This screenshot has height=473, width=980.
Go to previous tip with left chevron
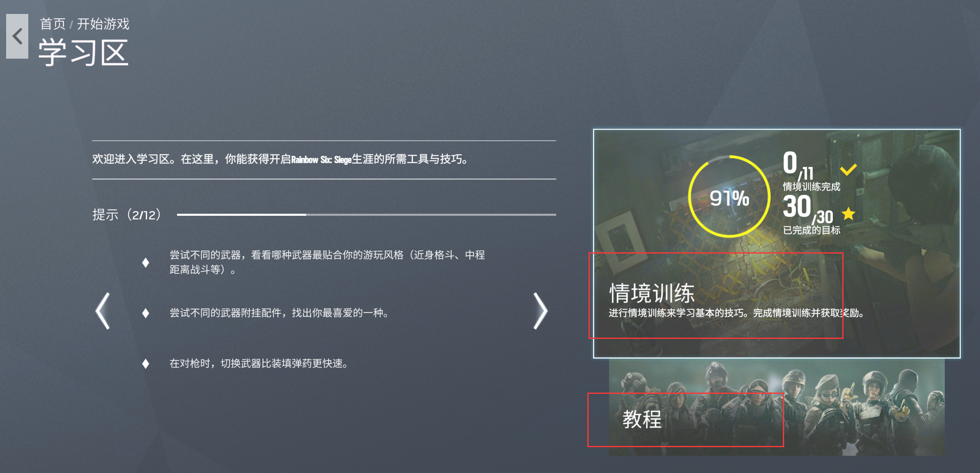102,311
